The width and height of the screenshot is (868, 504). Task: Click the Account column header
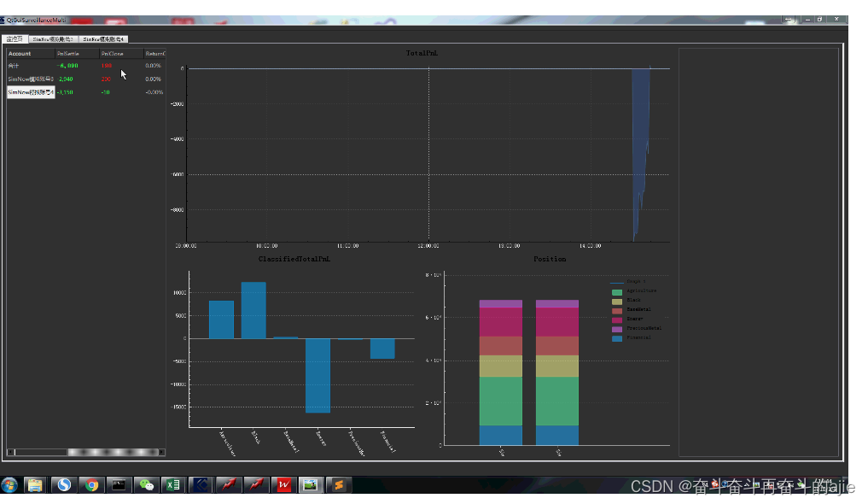point(31,54)
